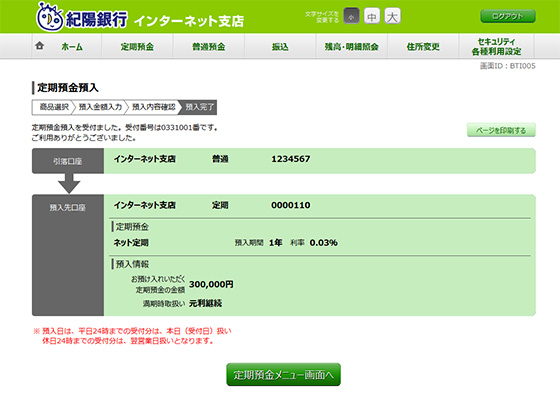This screenshot has width=560, height=396.
Task: Click the 普通 account type text
Action: tap(220, 159)
